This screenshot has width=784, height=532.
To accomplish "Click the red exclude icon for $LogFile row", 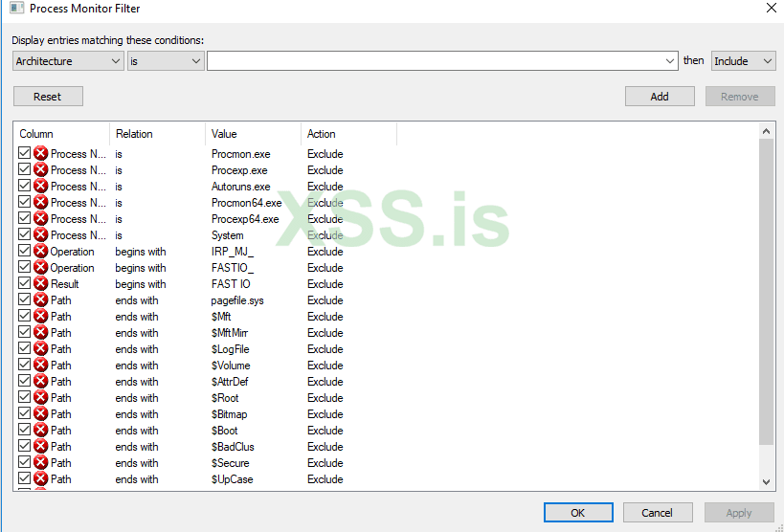I will point(40,348).
